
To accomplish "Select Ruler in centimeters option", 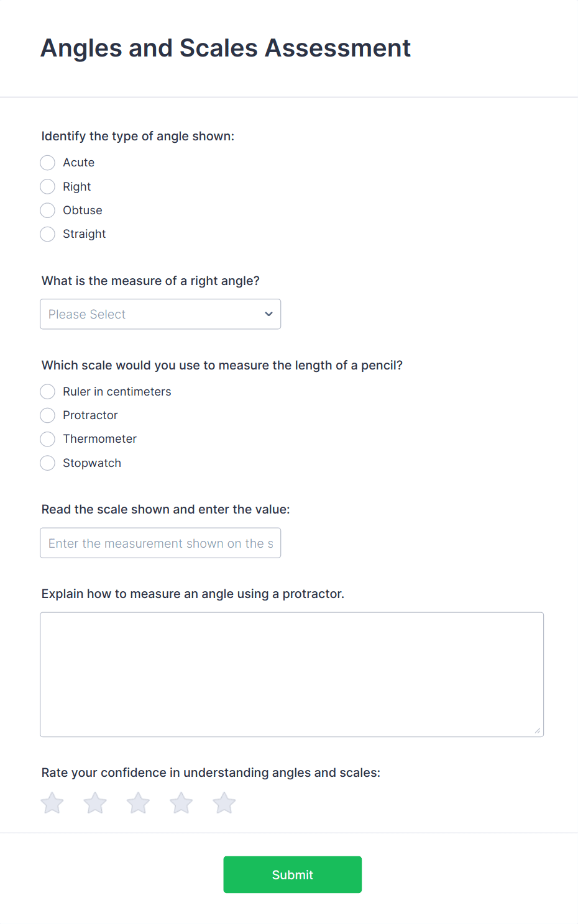I will click(x=47, y=391).
